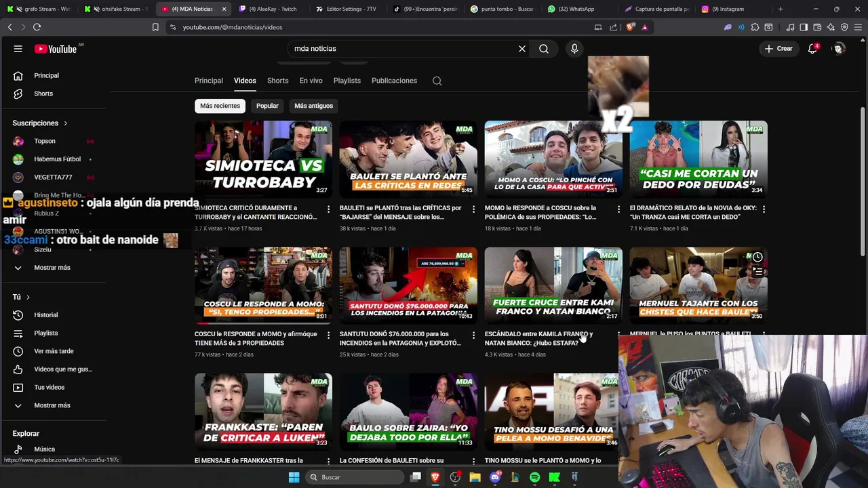Open Spotify from the taskbar

point(534,477)
